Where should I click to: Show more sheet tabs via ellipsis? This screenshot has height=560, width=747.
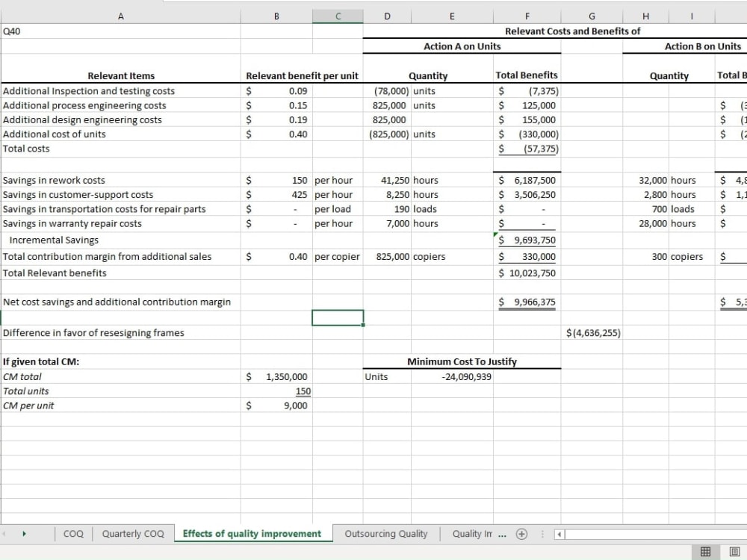pyautogui.click(x=502, y=535)
